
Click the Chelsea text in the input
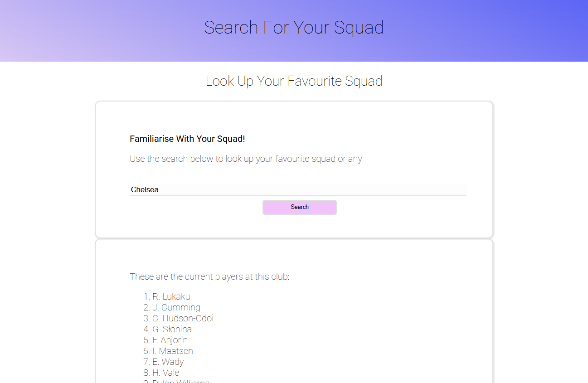pyautogui.click(x=144, y=189)
